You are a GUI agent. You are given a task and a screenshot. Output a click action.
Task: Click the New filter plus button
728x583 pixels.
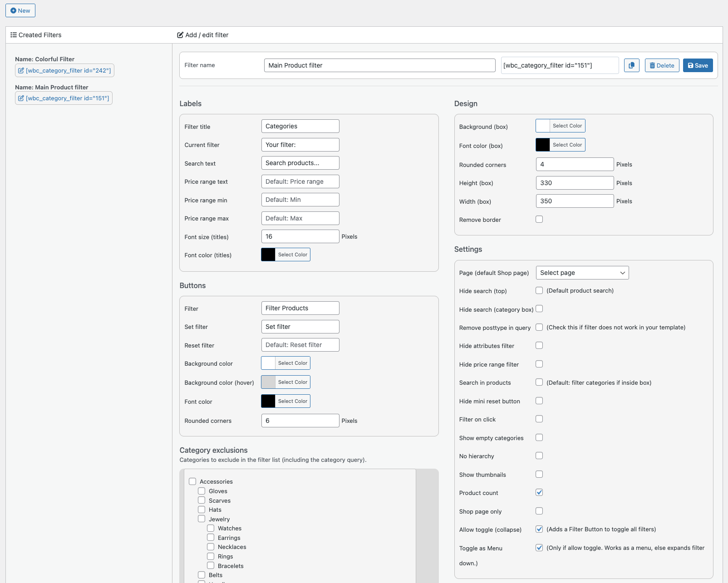pyautogui.click(x=20, y=10)
